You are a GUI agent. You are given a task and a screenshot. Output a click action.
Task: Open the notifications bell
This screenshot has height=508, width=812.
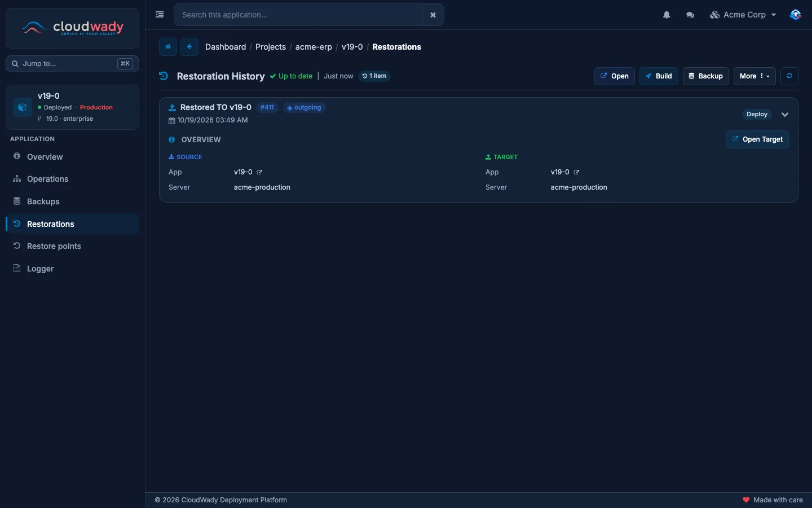[667, 15]
